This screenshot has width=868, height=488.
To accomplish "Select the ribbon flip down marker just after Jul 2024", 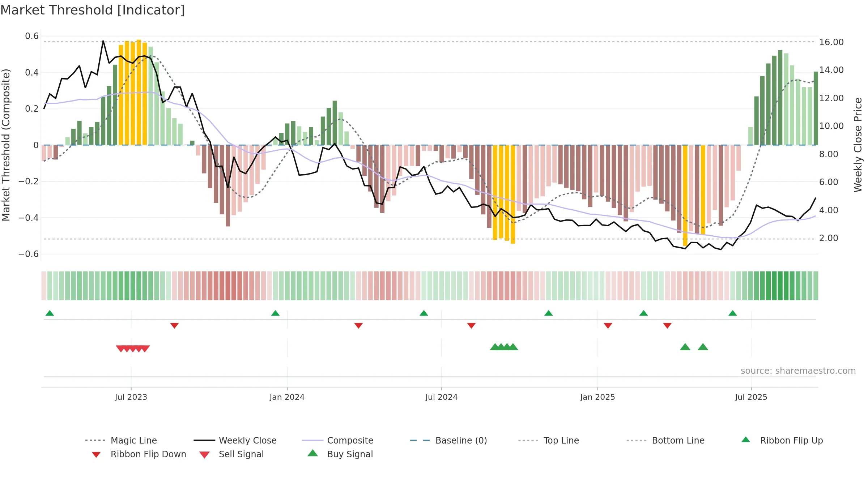I will (x=471, y=326).
